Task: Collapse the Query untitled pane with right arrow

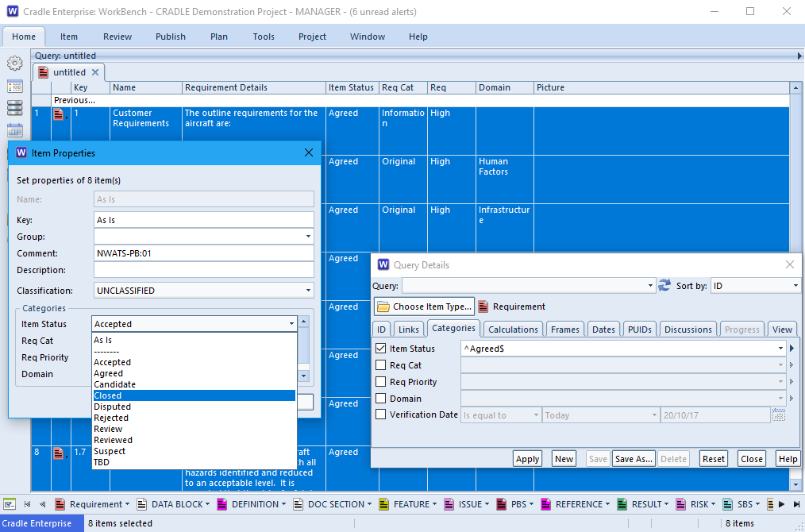Action: coord(799,56)
